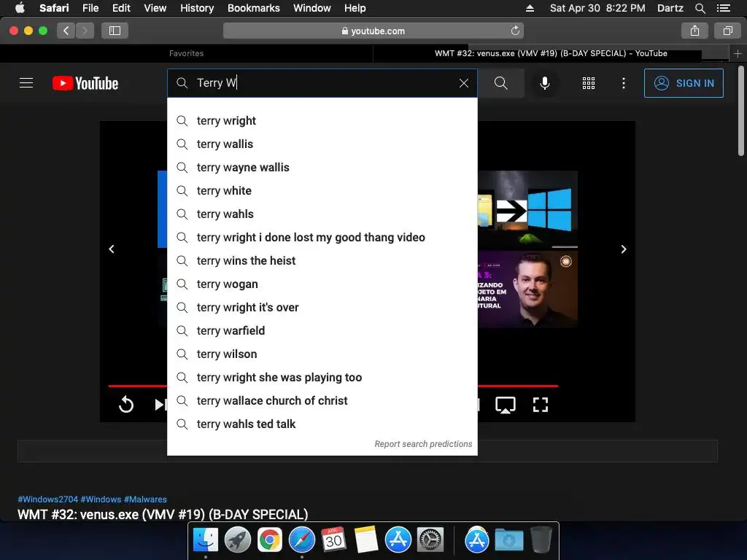Image resolution: width=747 pixels, height=560 pixels.
Task: Choose "terry wright i done lost my good thang video"
Action: (x=322, y=238)
